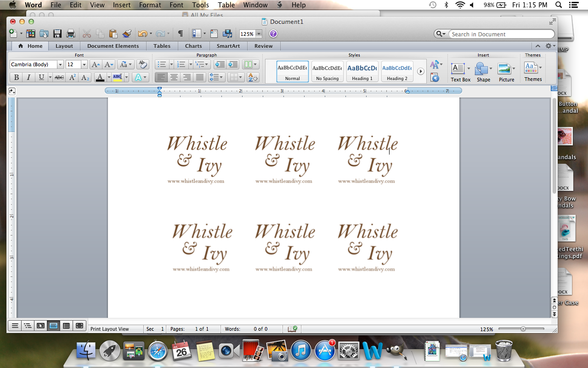The height and width of the screenshot is (368, 588).
Task: Click the spelling check book icon in status bar
Action: click(293, 329)
